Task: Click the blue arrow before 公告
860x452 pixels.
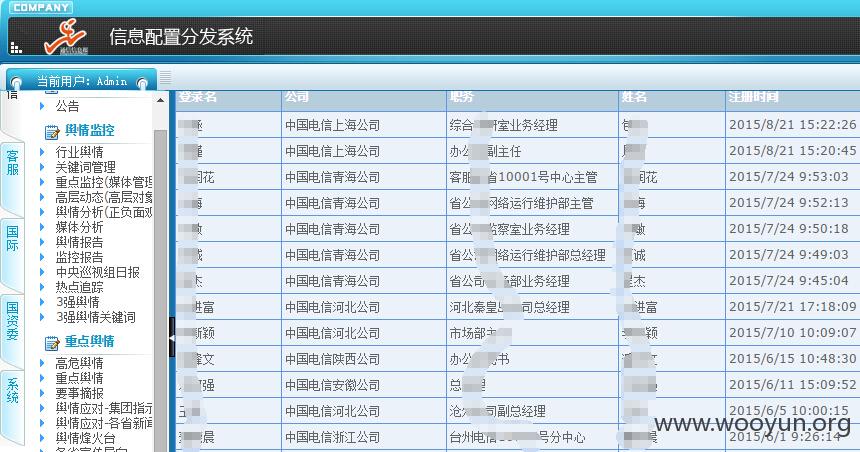Action: click(x=42, y=106)
